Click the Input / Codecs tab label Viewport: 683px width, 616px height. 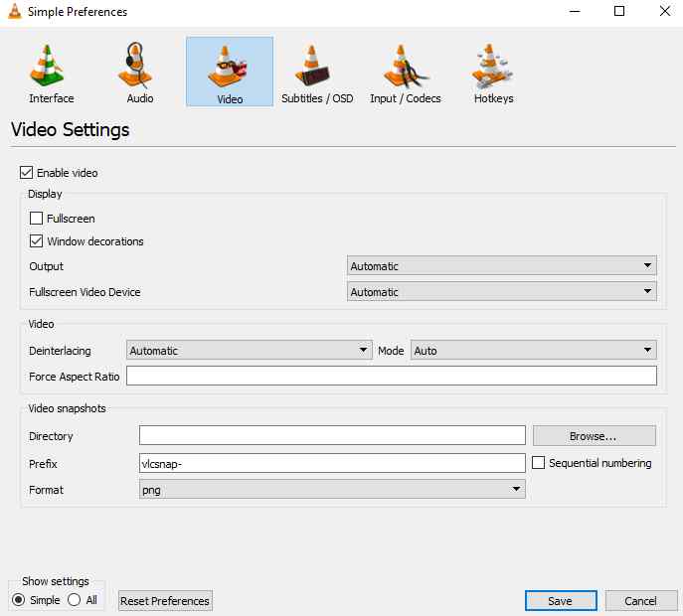(406, 98)
